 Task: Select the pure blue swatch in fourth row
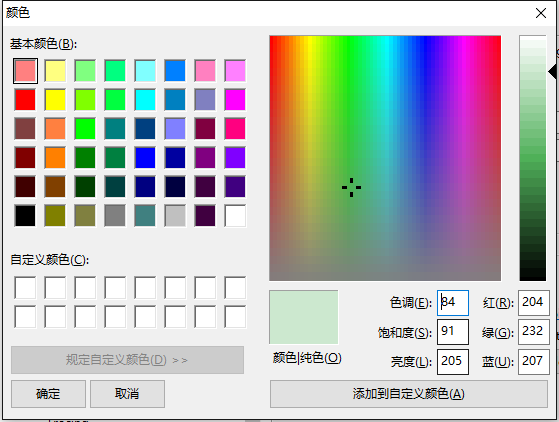click(x=145, y=158)
